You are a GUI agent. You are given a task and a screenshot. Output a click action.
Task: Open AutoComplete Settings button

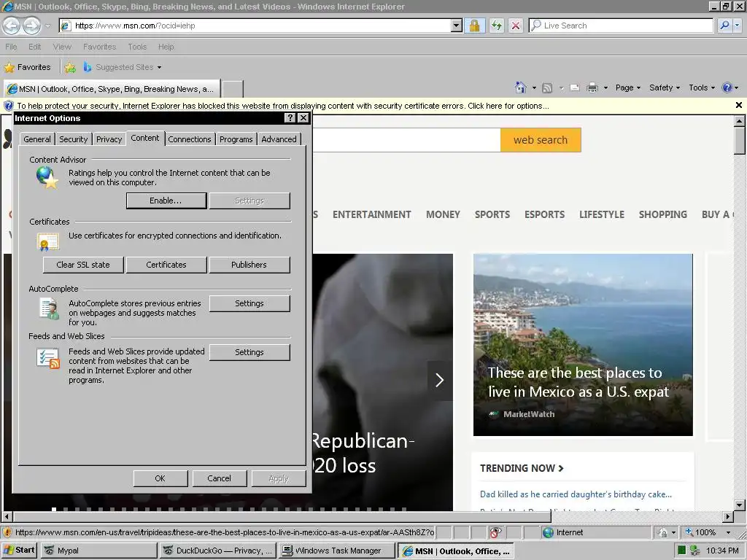click(x=249, y=303)
